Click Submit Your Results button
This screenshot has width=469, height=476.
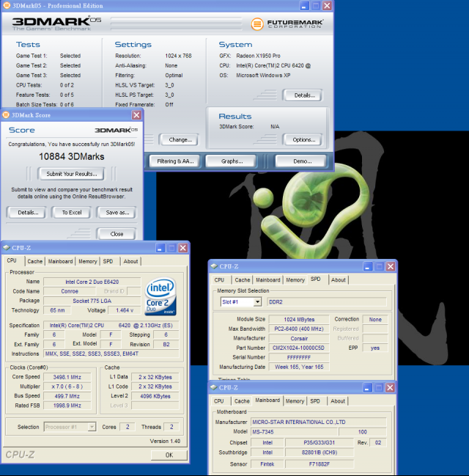[x=72, y=174]
